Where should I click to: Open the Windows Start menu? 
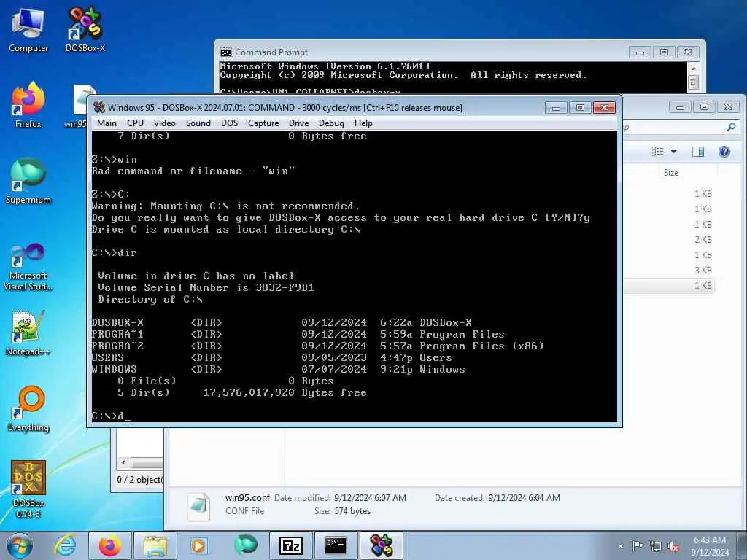point(20,545)
